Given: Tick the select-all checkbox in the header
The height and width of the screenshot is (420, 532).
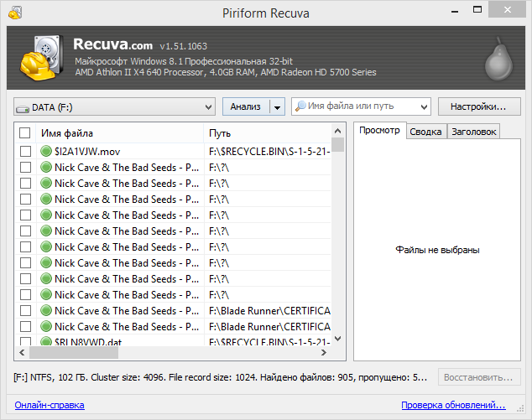Looking at the screenshot, I should point(25,133).
